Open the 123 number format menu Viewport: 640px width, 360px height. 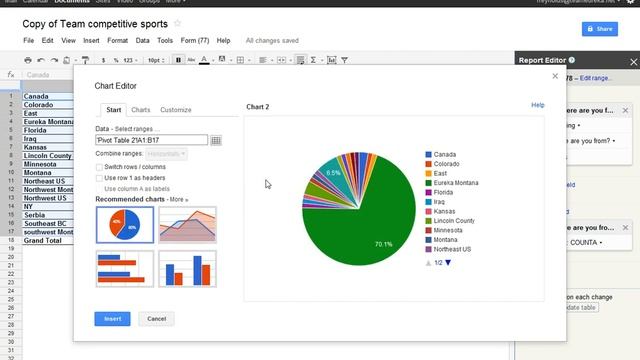[x=130, y=60]
